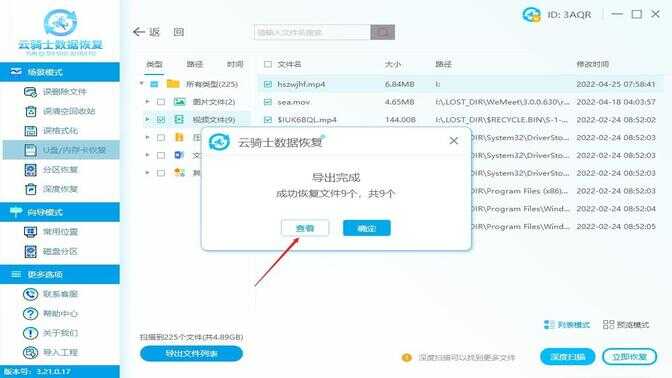The width and height of the screenshot is (672, 378).
Task: Toggle checkbox of the document type tree row
Action: [161, 155]
